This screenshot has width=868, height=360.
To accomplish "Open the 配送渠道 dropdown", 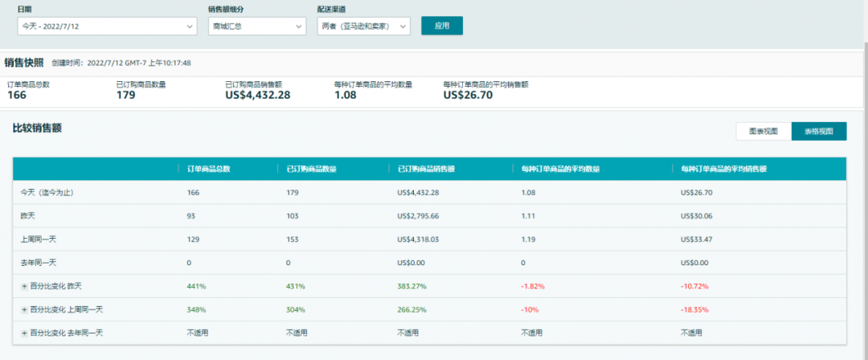I will click(363, 27).
